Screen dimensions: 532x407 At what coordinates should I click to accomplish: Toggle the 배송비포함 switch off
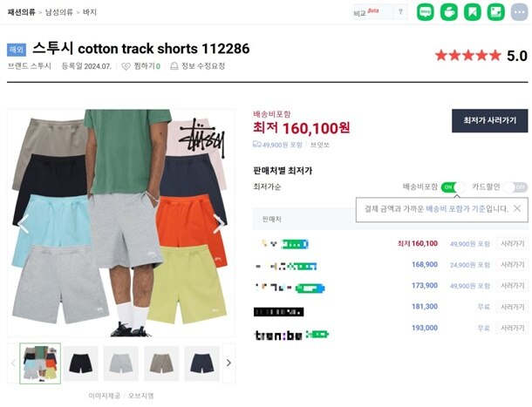[x=453, y=187]
